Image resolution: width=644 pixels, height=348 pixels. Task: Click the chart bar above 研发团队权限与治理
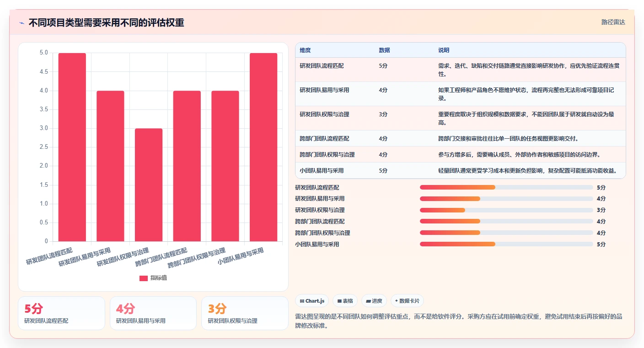click(x=149, y=185)
